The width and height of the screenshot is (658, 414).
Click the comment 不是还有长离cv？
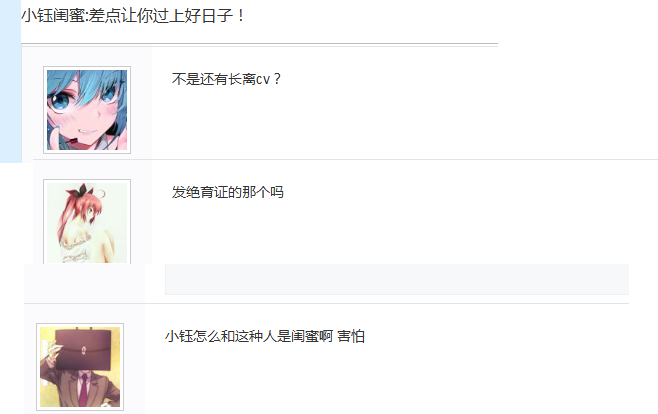(x=227, y=79)
